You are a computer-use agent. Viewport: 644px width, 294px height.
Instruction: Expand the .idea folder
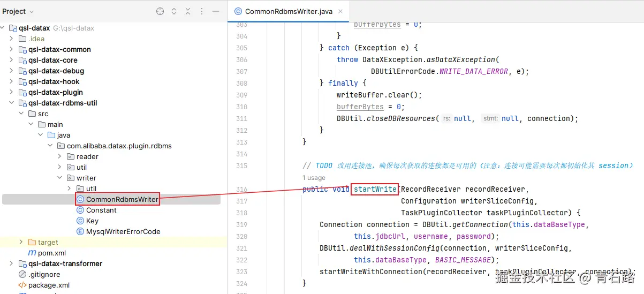click(x=12, y=39)
